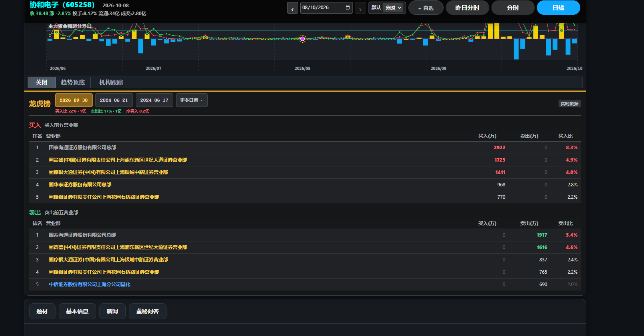Click 高盛(中国) branch in the sell list
The height and width of the screenshot is (336, 644).
tap(118, 247)
